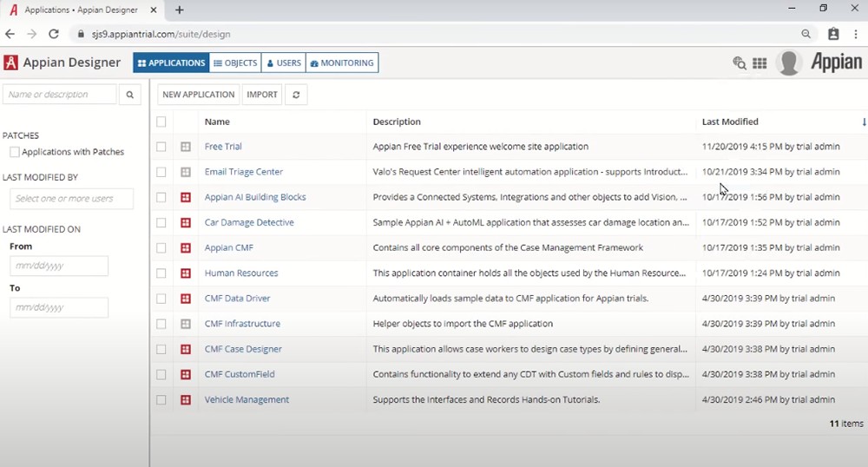Click the NEW APPLICATION button
The image size is (868, 467).
click(x=199, y=95)
